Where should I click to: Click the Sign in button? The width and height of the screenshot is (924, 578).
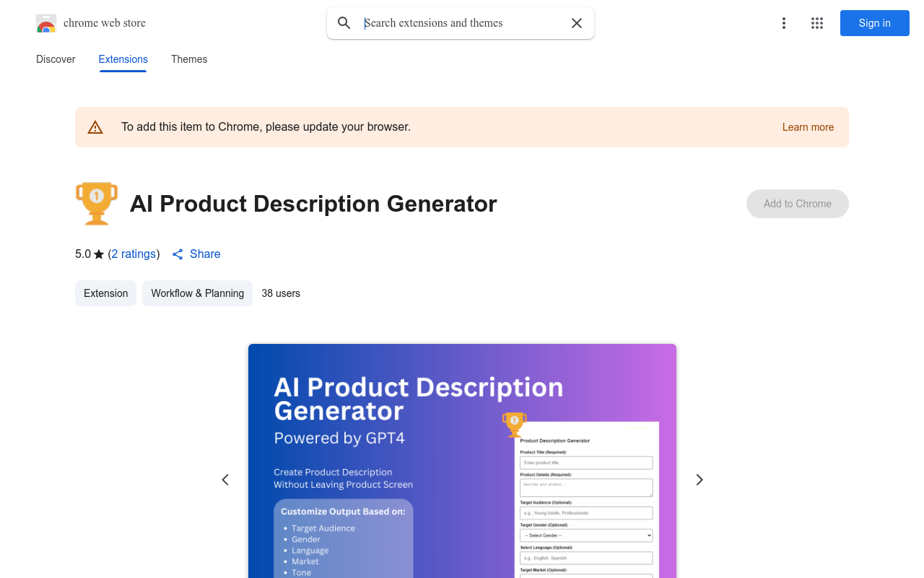coord(875,23)
